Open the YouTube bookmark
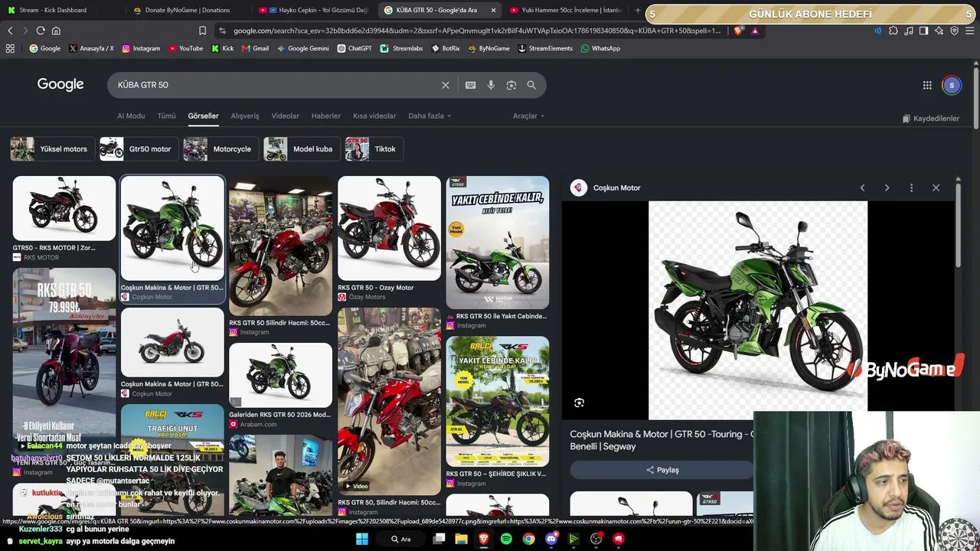 (185, 48)
